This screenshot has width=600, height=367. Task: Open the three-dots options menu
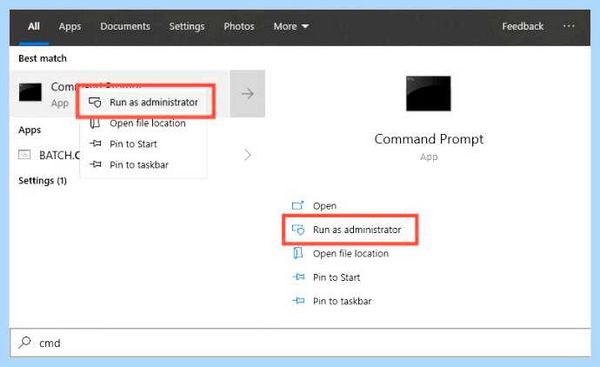(x=569, y=26)
